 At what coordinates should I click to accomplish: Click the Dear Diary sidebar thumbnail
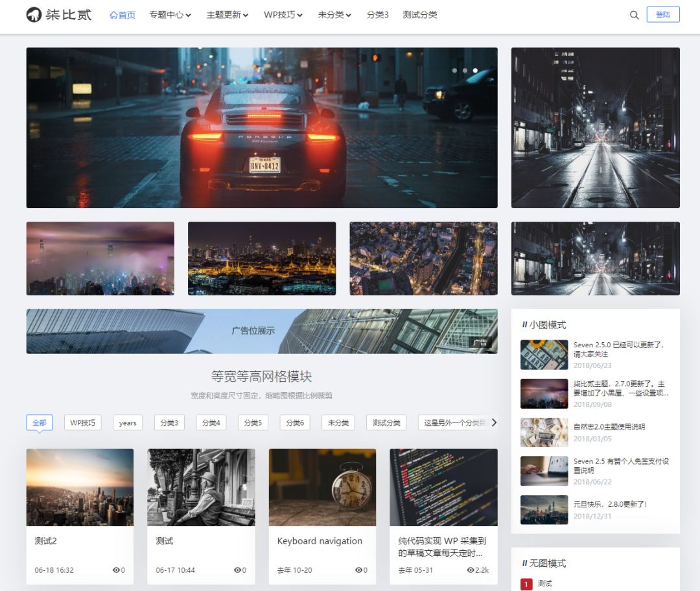[544, 355]
